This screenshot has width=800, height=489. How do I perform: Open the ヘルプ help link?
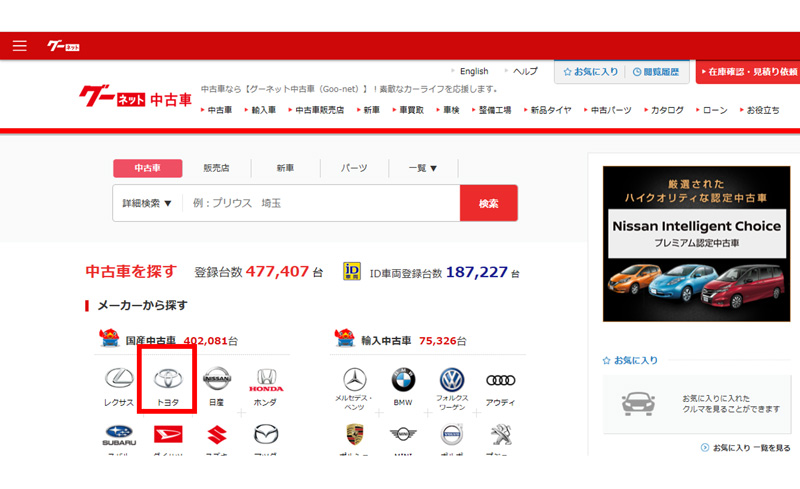click(x=525, y=71)
